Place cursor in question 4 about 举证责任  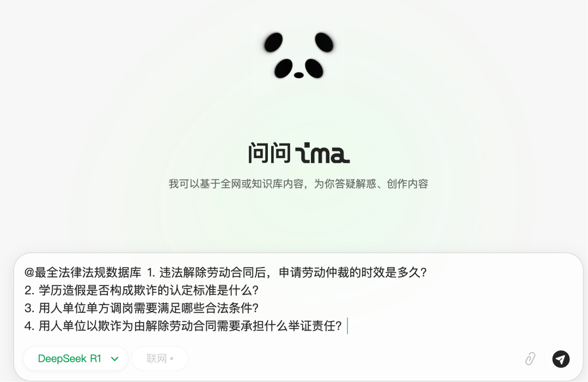[x=183, y=326]
